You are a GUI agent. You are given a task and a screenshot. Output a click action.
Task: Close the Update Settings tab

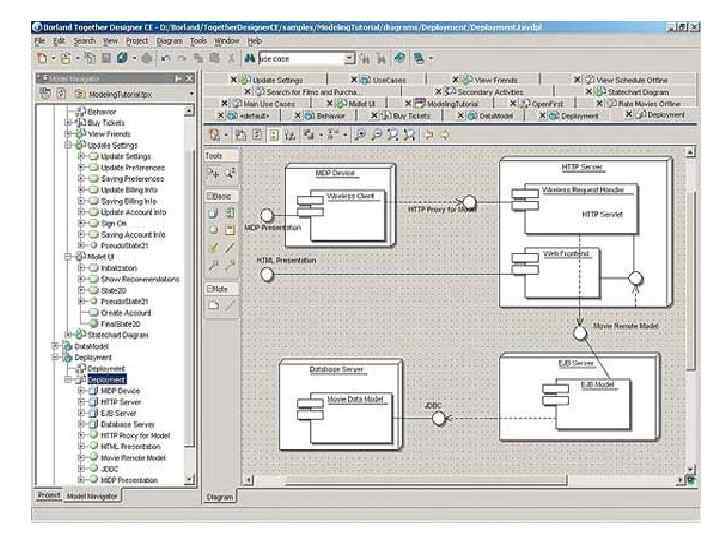coord(234,79)
